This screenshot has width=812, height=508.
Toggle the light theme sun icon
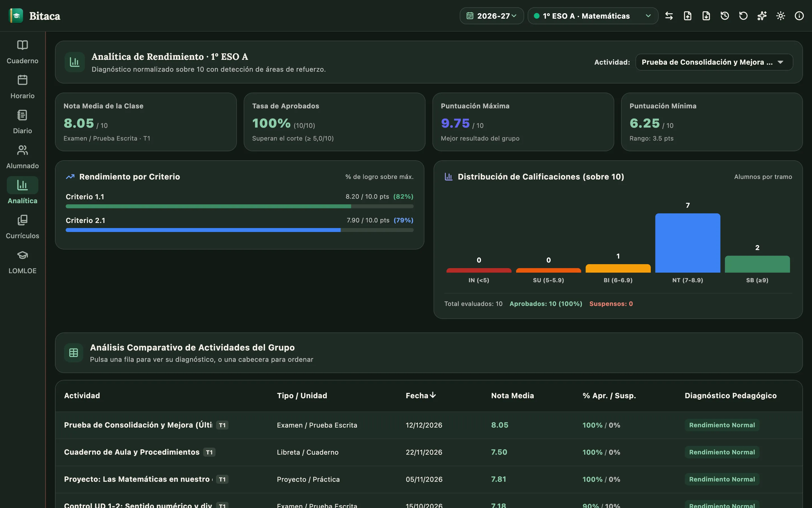pyautogui.click(x=780, y=16)
